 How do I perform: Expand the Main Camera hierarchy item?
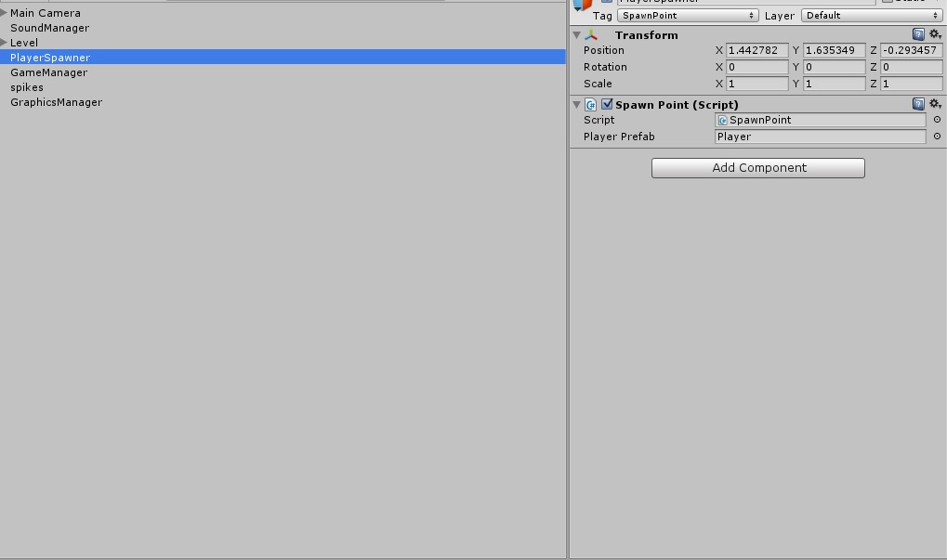click(x=4, y=13)
